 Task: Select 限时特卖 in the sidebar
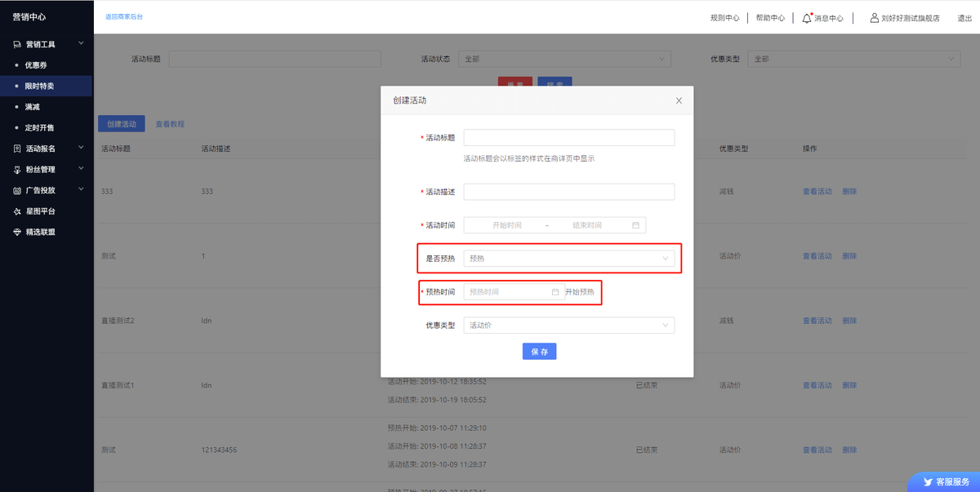coord(40,86)
